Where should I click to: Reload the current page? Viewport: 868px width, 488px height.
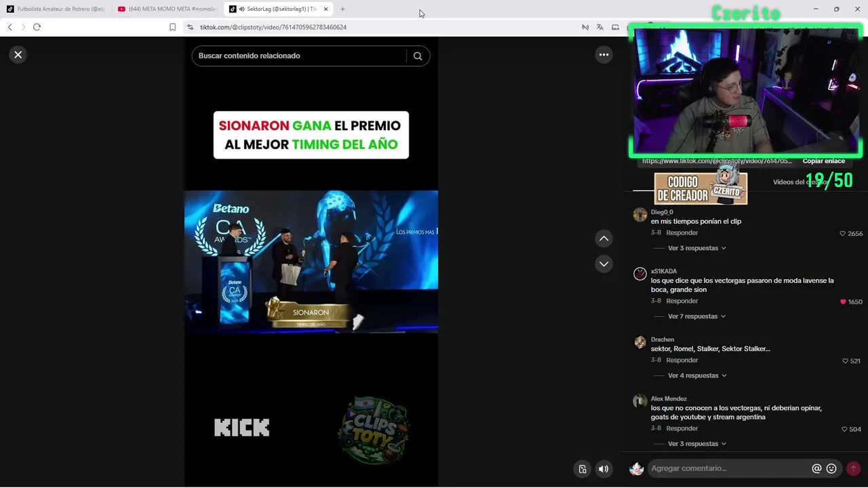click(37, 27)
